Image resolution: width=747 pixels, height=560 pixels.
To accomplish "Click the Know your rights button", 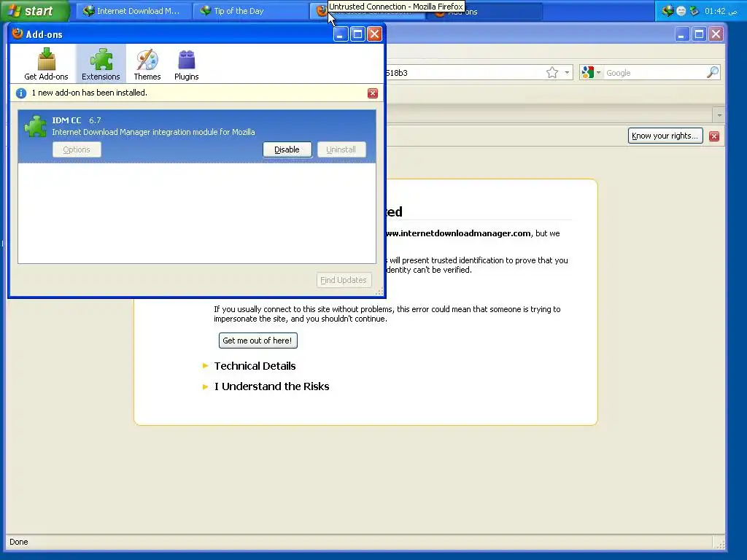I will click(x=665, y=136).
